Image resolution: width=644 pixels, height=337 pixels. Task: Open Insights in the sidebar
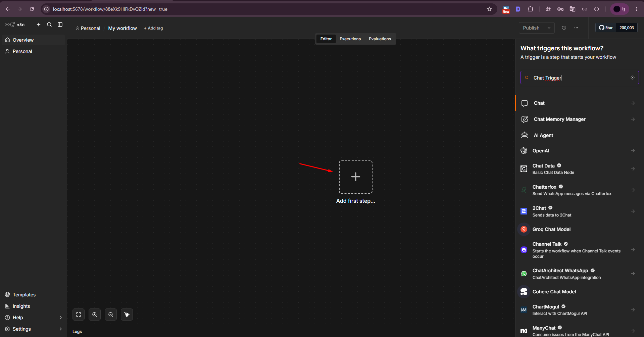pos(33,306)
